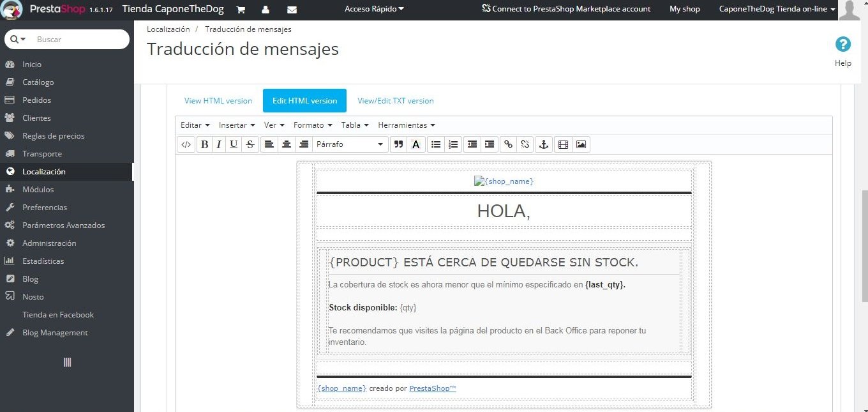Image resolution: width=868 pixels, height=412 pixels.
Task: Open CaponeTheDog Tienda on-line account dropdown
Action: click(x=777, y=9)
